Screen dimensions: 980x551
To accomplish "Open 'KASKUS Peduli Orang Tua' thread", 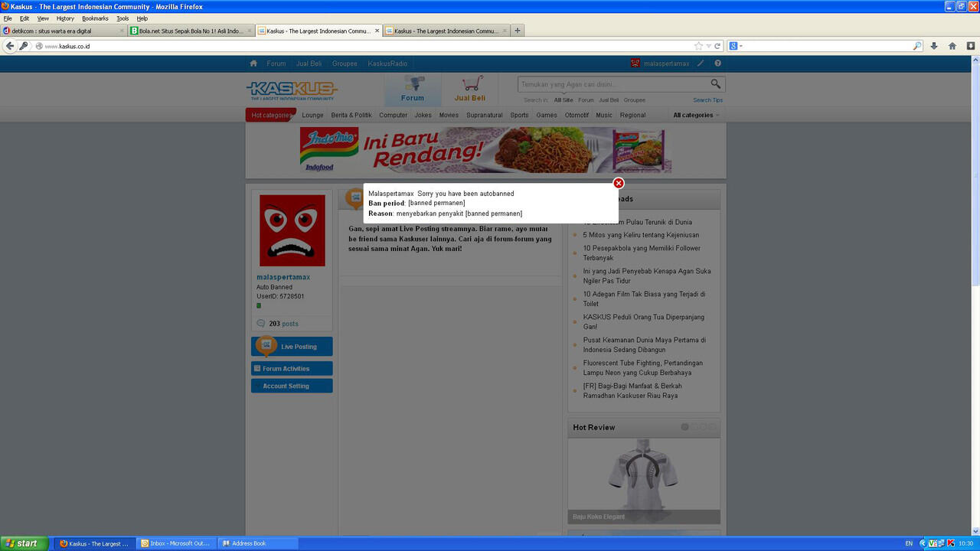I will coord(644,321).
